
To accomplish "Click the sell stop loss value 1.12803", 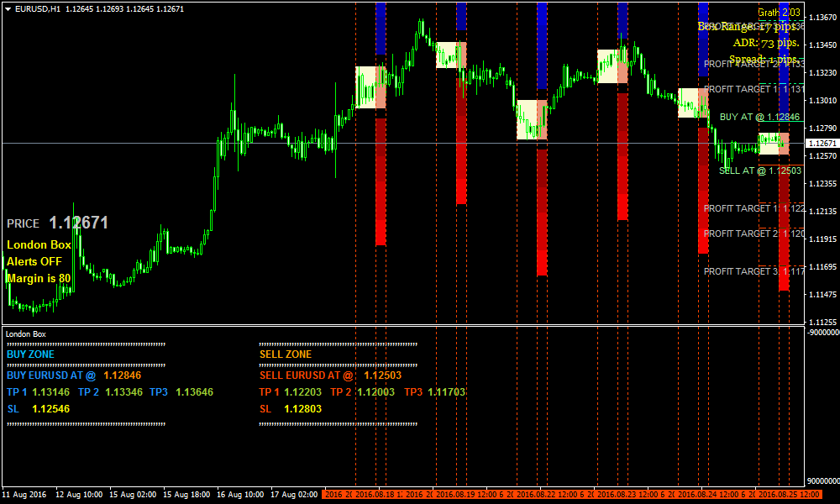I will tap(302, 409).
